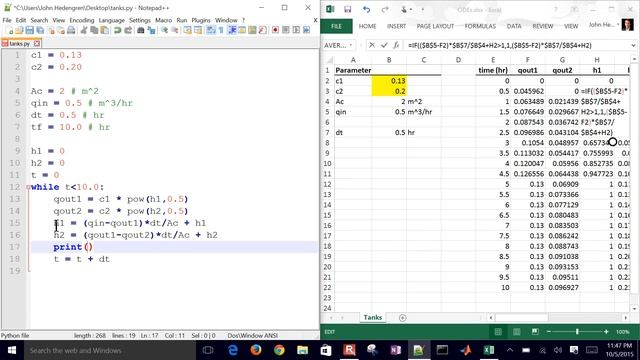
Task: Click the New file icon in Notepad++ toolbar
Action: click(x=9, y=30)
